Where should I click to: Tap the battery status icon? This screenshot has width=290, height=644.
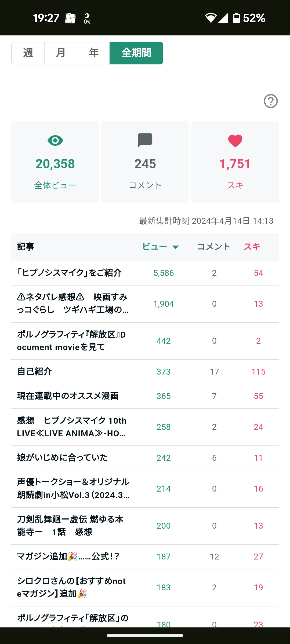coord(236,18)
